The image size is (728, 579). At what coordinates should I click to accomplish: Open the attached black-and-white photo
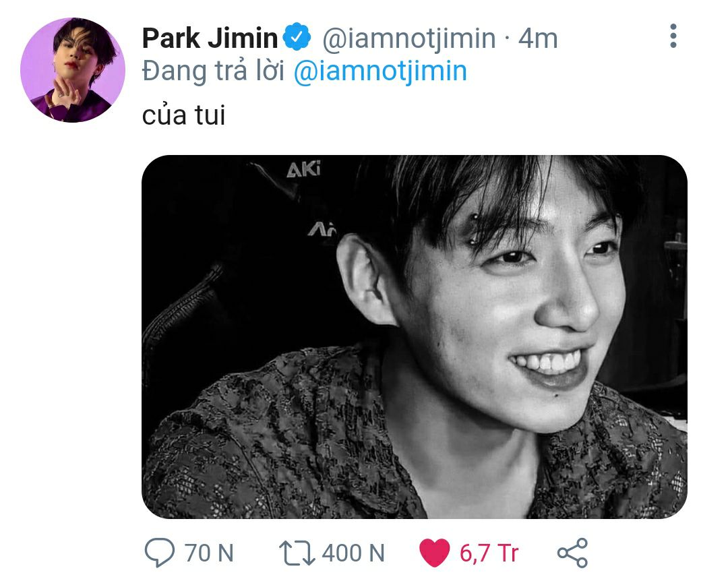(414, 336)
